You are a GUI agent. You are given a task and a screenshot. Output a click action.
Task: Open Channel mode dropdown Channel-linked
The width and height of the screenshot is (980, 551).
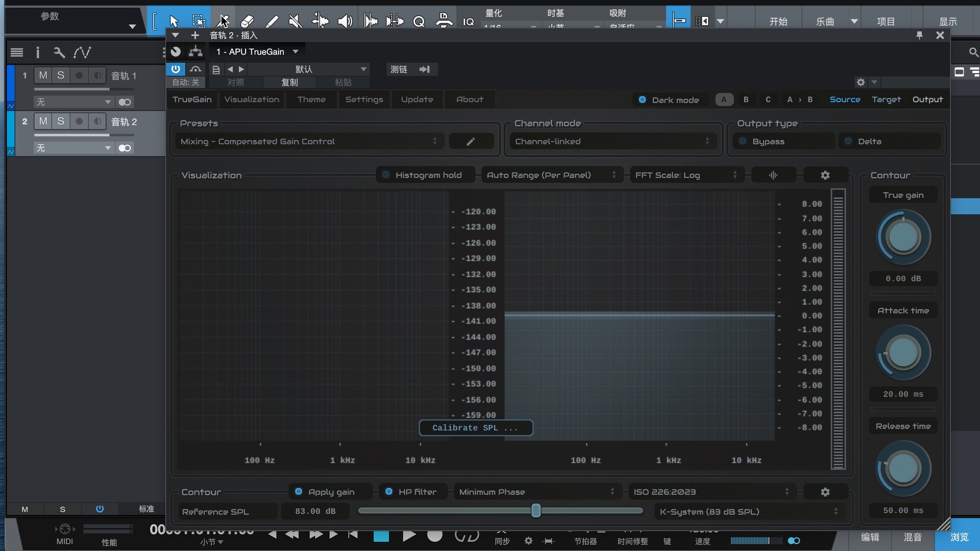[x=612, y=141]
